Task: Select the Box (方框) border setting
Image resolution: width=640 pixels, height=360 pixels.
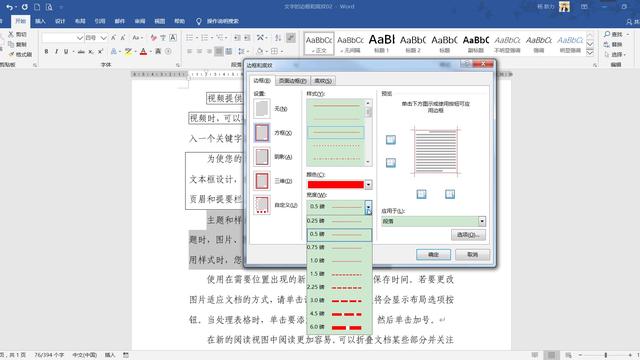Action: (x=262, y=133)
